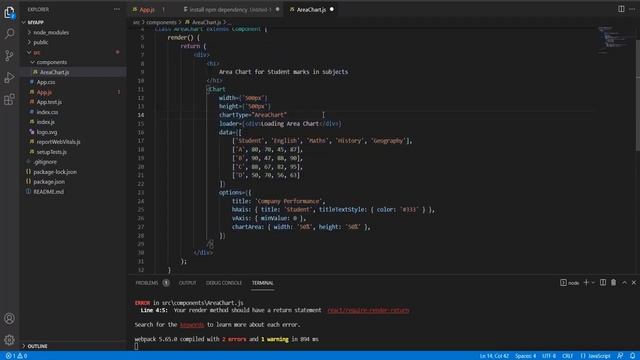Change indentation via Spaces: 4
The width and height of the screenshot is (640, 360).
[525, 356]
